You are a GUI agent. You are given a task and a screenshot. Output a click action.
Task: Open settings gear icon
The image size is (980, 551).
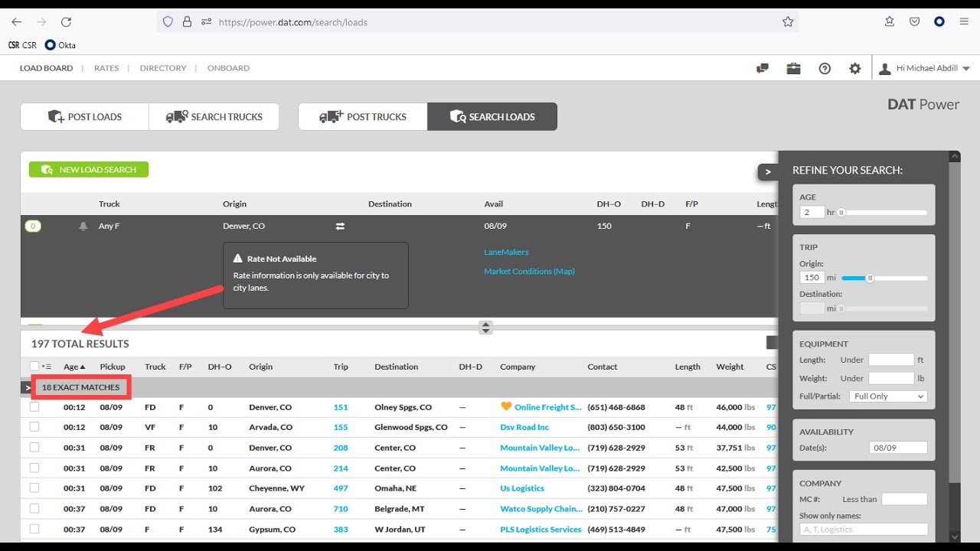point(855,68)
